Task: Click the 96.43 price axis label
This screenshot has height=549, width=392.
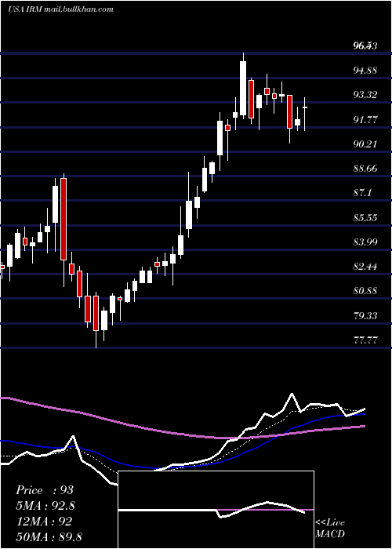Action: click(x=365, y=45)
